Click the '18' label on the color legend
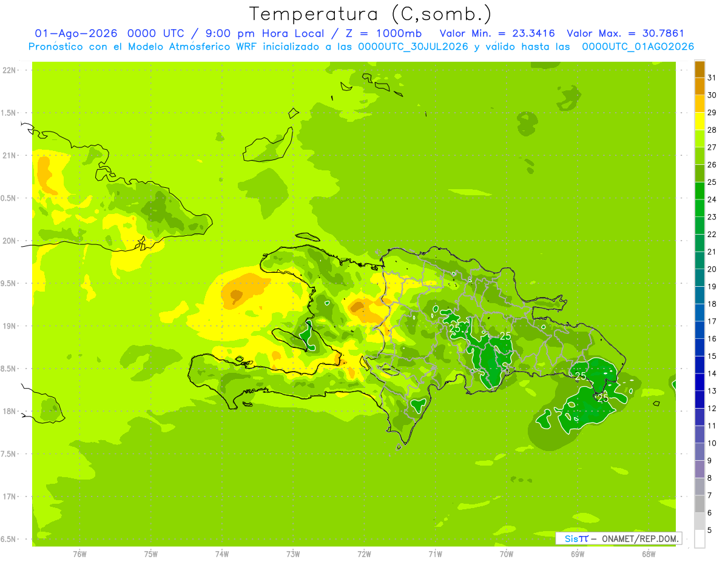The width and height of the screenshot is (728, 562). click(712, 304)
